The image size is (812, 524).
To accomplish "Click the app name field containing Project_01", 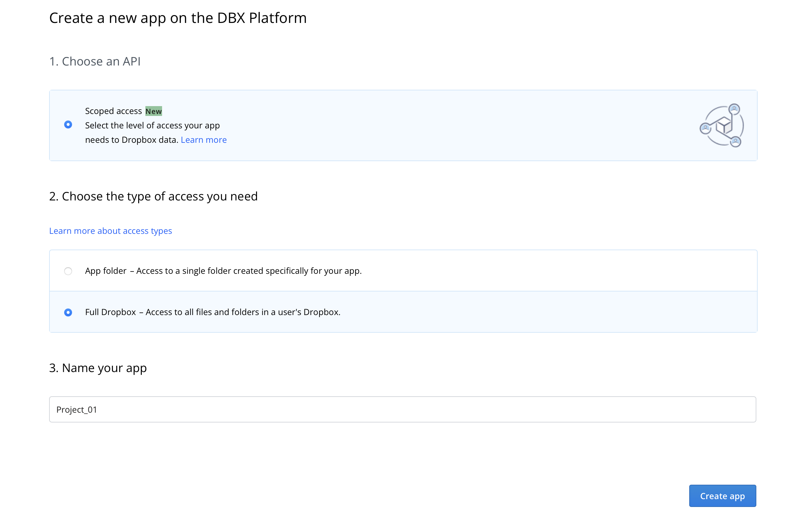I will [x=402, y=409].
